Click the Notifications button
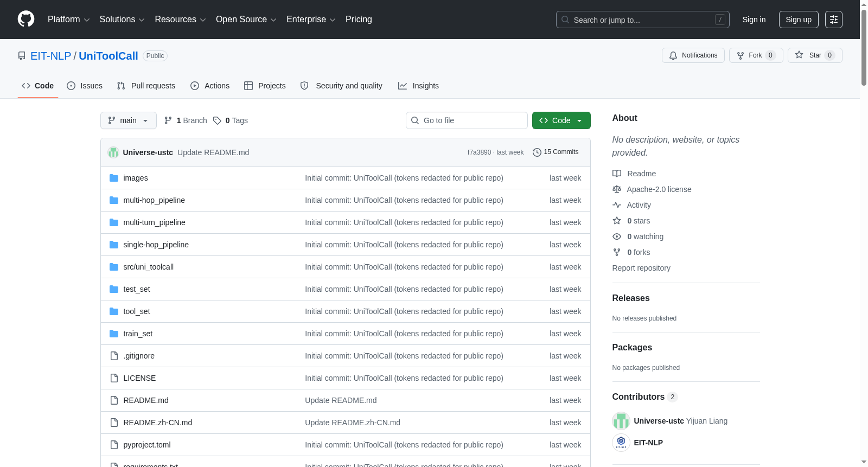The image size is (868, 467). tap(693, 55)
